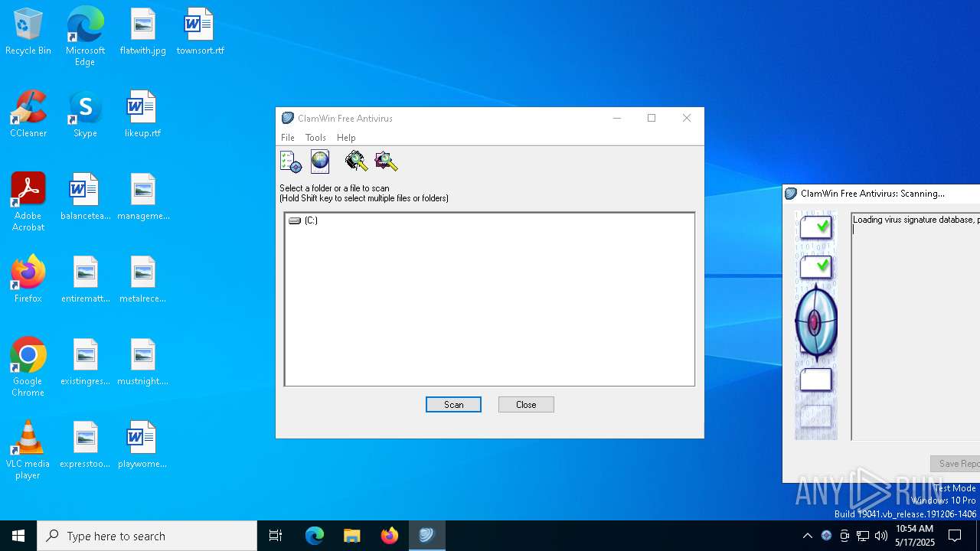Viewport: 980px width, 551px height.
Task: Select the Firefox desktop shortcut
Action: click(28, 280)
